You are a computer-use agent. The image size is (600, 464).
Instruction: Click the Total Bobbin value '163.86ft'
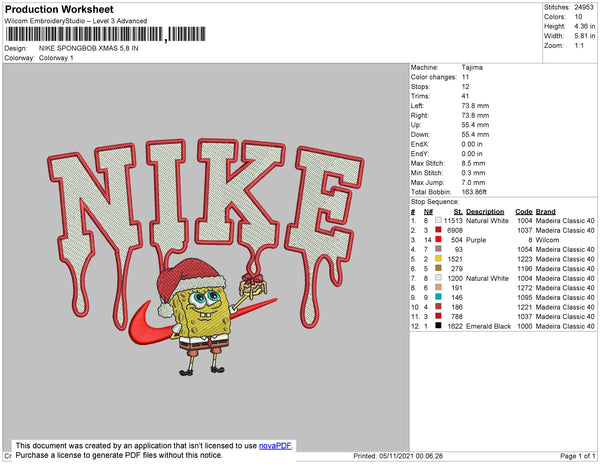click(x=474, y=192)
